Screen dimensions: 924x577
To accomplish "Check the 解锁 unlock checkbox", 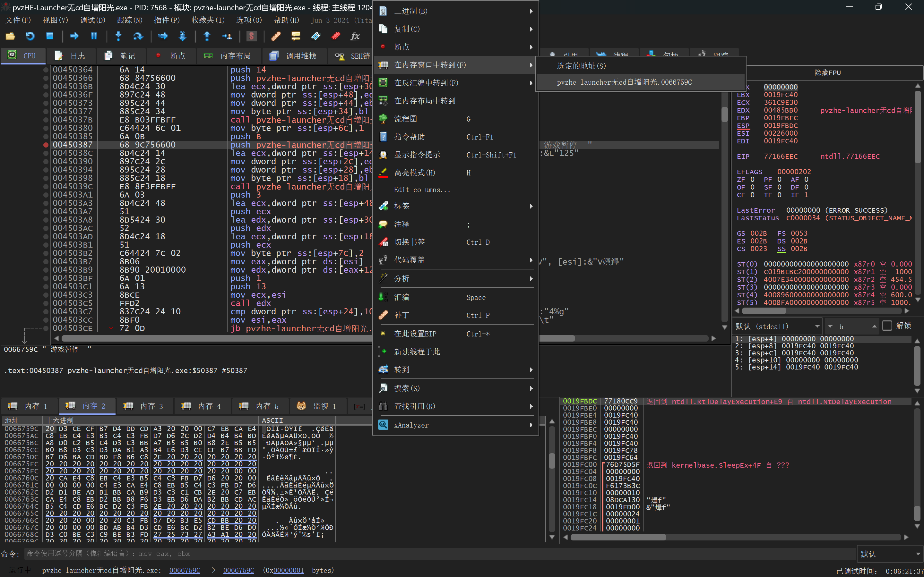I will (887, 326).
